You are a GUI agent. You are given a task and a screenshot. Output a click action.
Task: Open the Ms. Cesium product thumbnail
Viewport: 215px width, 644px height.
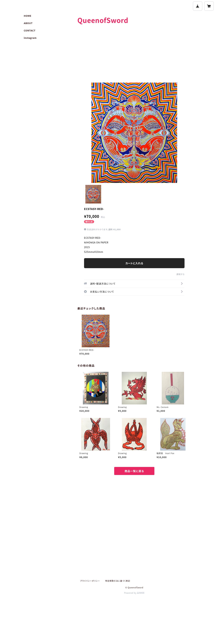pos(173,388)
